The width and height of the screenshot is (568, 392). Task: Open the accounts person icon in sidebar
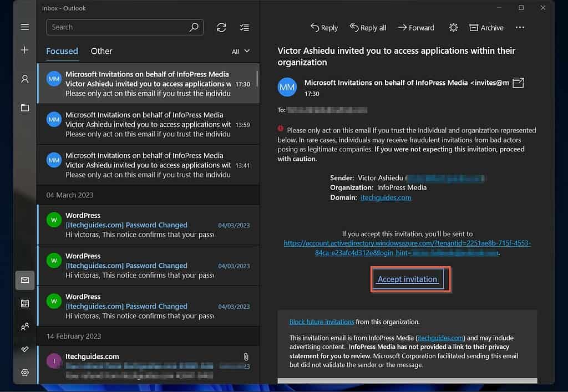(x=24, y=79)
